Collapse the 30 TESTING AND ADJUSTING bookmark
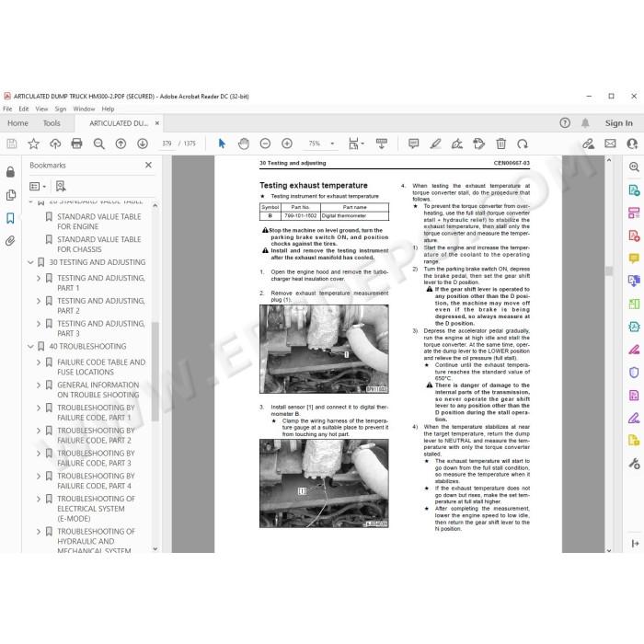 [30, 262]
